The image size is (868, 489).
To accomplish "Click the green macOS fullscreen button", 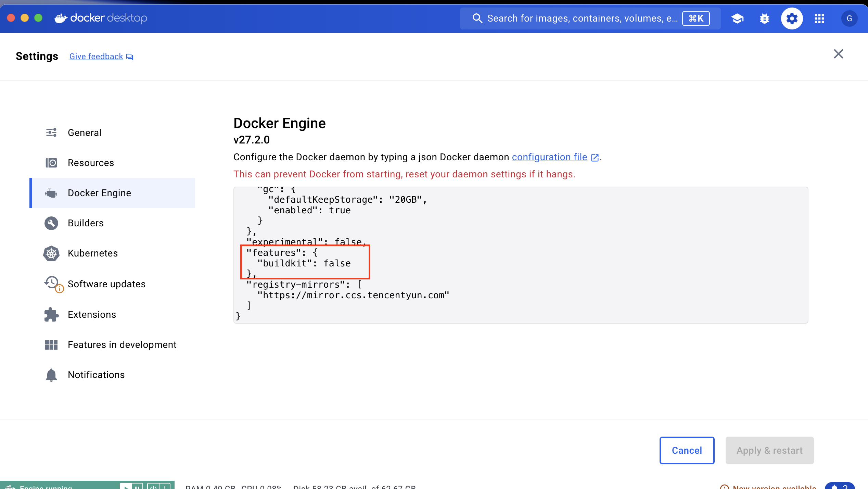I will pyautogui.click(x=38, y=18).
